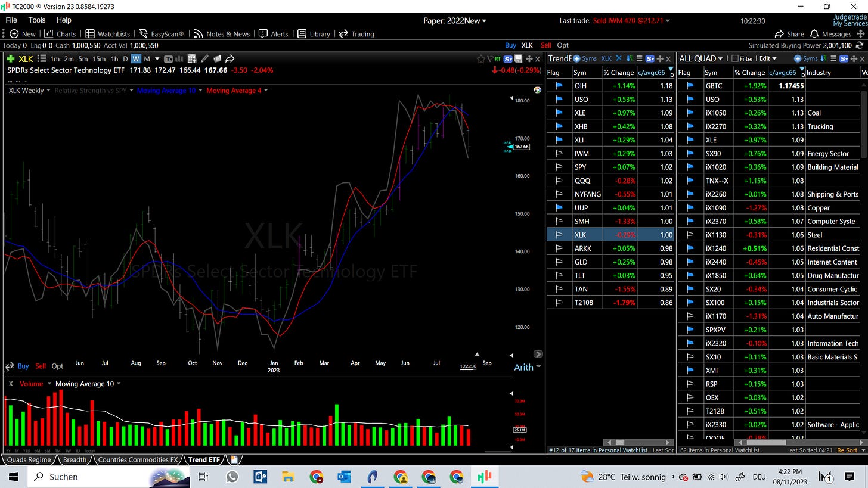
Task: Click the green plus icon beside XLK symbol
Action: coord(11,58)
